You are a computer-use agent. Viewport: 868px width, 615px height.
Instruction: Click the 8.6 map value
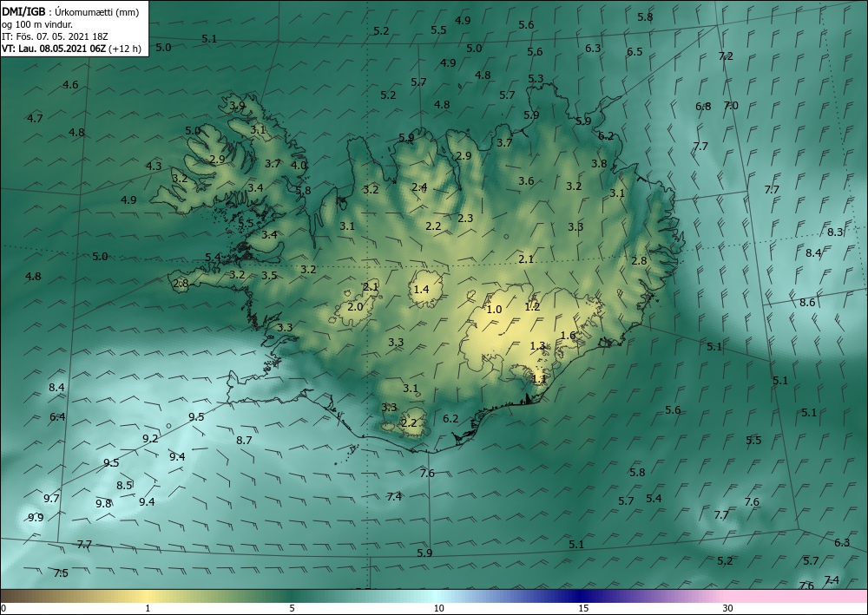pos(807,303)
